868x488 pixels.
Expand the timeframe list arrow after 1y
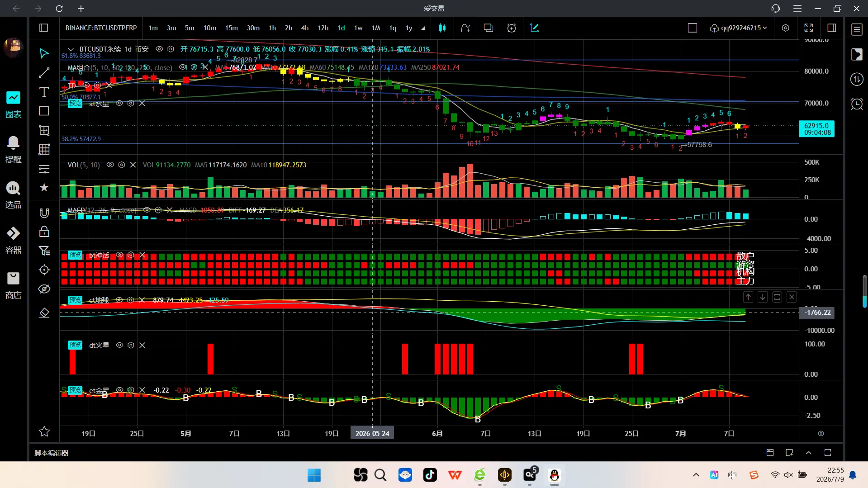[x=423, y=28]
